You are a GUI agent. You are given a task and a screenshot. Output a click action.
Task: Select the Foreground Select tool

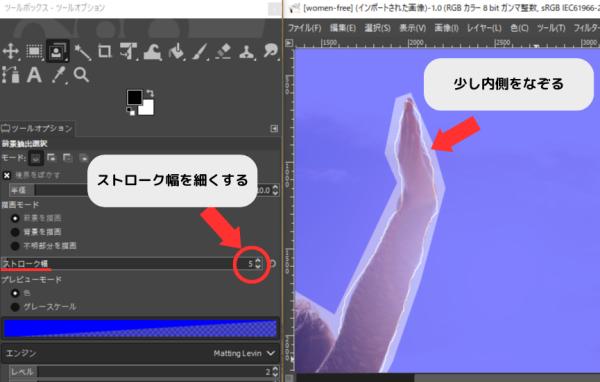coord(57,51)
